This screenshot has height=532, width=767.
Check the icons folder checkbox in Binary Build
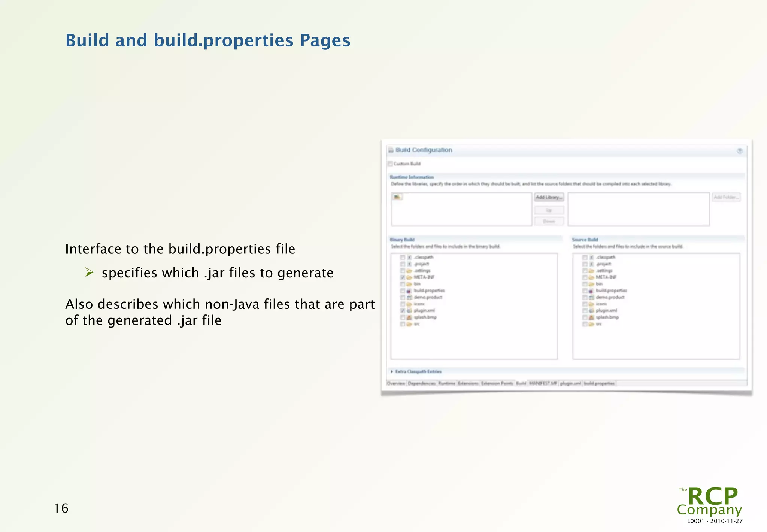pyautogui.click(x=403, y=304)
